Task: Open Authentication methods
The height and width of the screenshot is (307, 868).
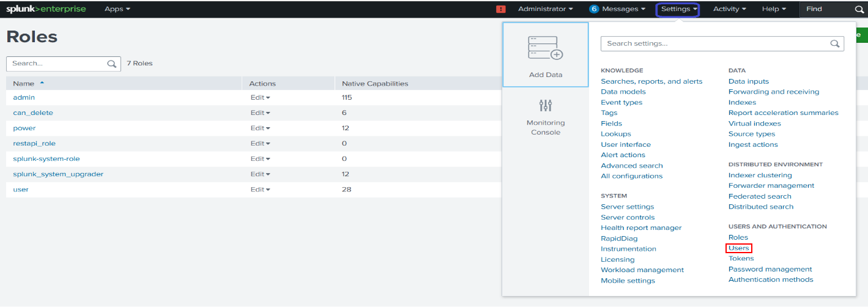Action: [771, 279]
